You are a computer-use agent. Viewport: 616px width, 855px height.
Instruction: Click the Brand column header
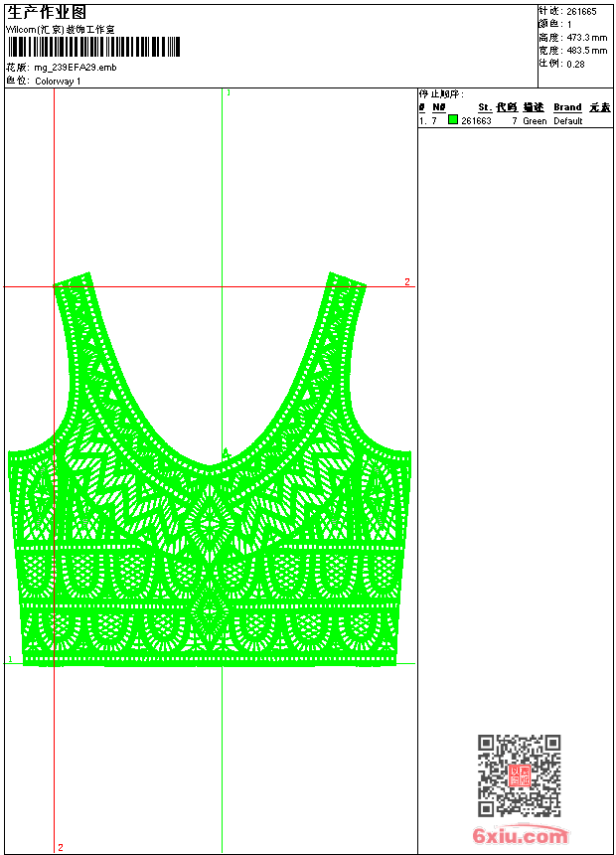[567, 107]
